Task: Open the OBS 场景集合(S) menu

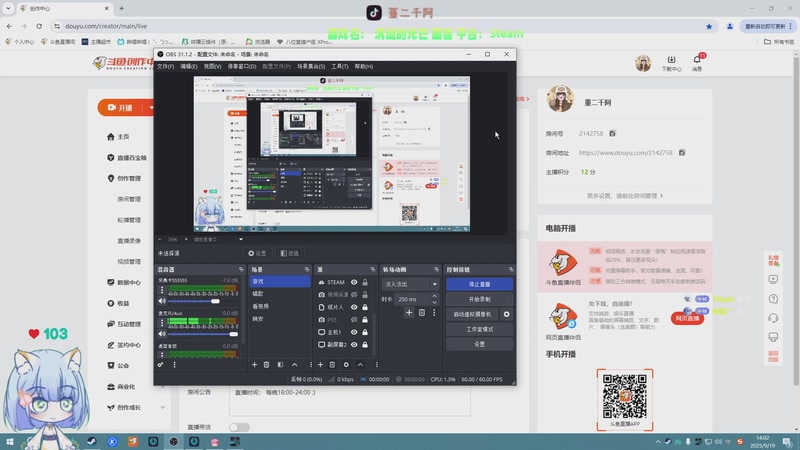Action: pyautogui.click(x=311, y=66)
